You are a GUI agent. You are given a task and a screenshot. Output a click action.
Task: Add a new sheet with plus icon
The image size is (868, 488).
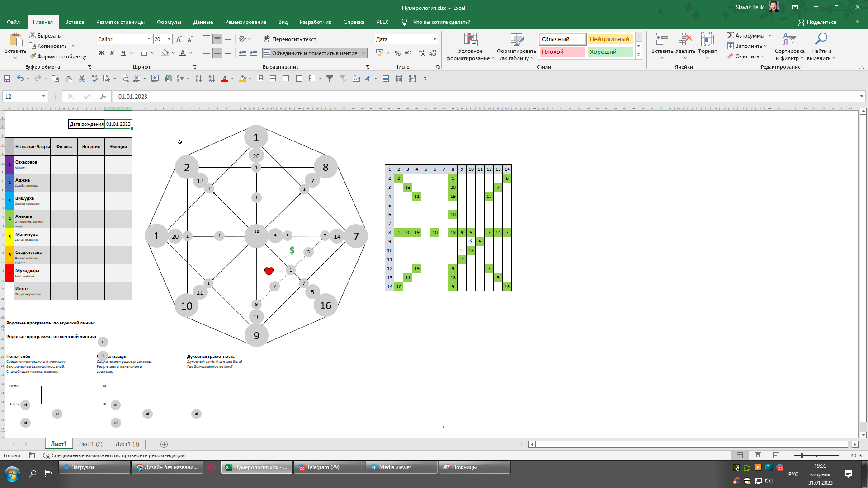164,444
